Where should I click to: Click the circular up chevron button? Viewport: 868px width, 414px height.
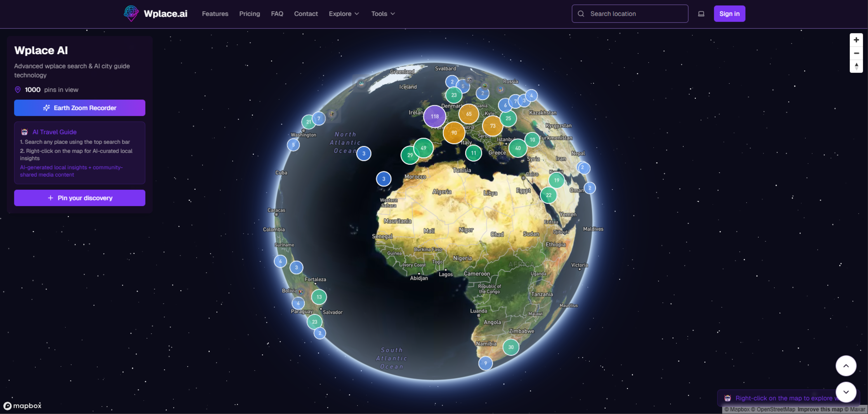(x=846, y=365)
